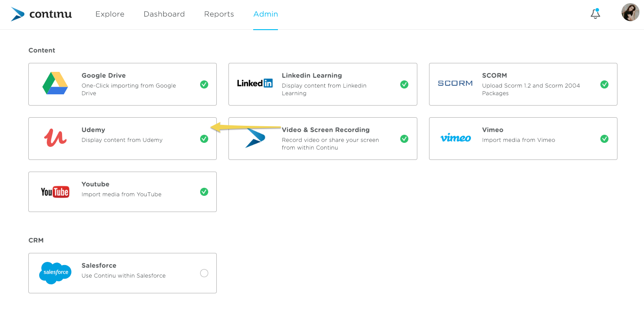Click 'Use Continu within Salesforce' description
The width and height of the screenshot is (644, 314).
(x=124, y=276)
